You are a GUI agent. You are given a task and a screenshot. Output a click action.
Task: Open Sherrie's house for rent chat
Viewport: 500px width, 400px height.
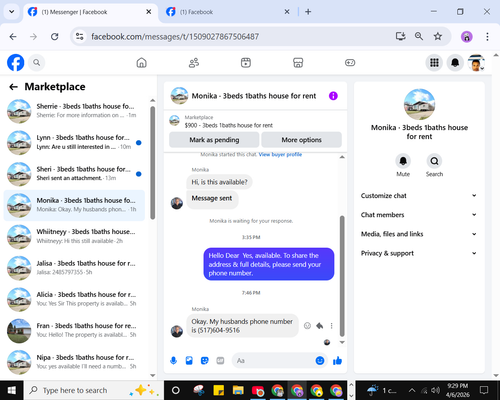74,111
